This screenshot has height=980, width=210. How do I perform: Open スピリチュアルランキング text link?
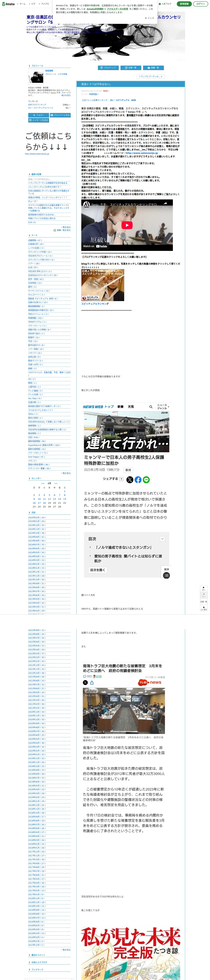(x=95, y=304)
